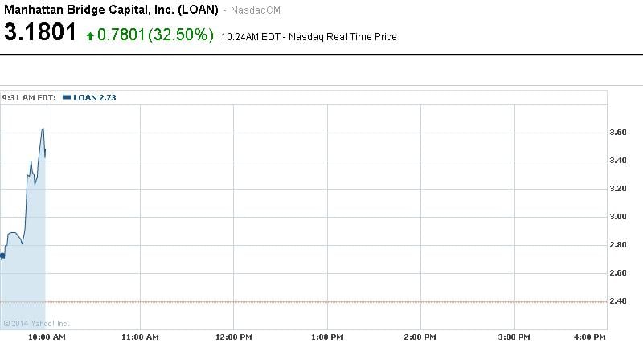Click the Manhattan Bridge Capital company title
Image resolution: width=644 pixels, height=343 pixels.
pos(110,10)
